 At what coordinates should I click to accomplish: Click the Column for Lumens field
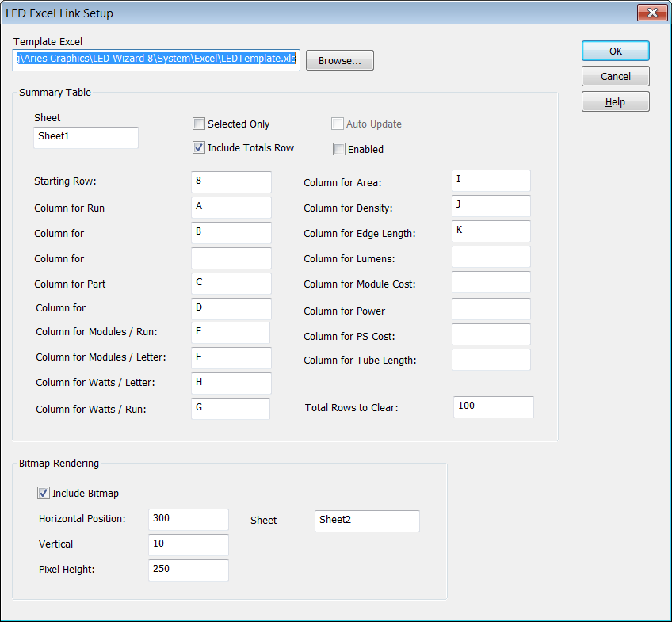[491, 257]
